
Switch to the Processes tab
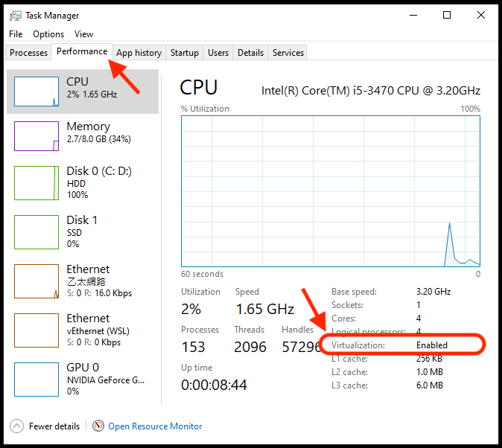tap(28, 53)
